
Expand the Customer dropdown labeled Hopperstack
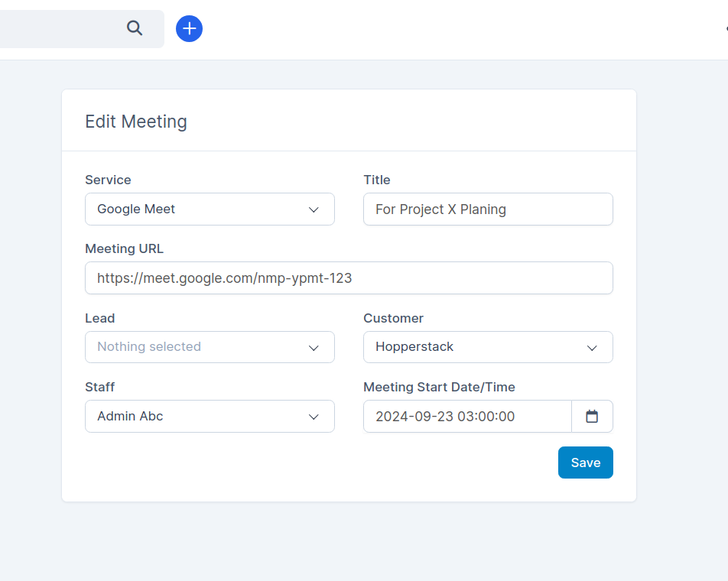click(x=488, y=347)
